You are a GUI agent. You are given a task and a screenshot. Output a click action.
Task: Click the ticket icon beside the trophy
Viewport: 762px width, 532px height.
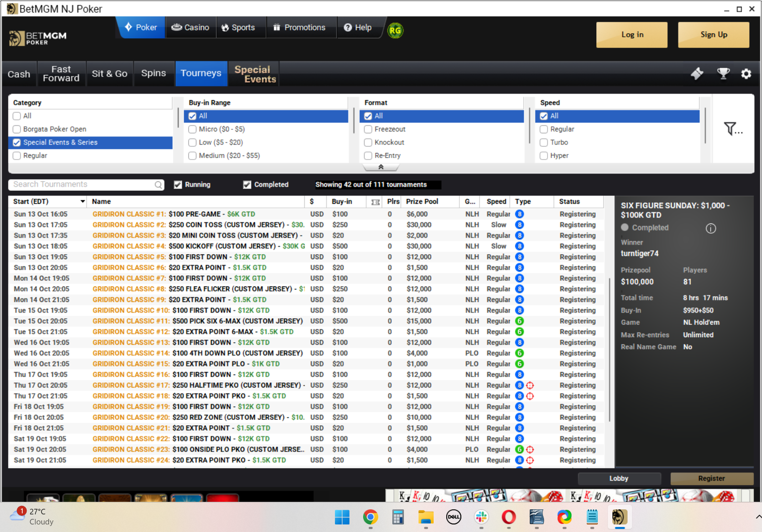coord(697,73)
